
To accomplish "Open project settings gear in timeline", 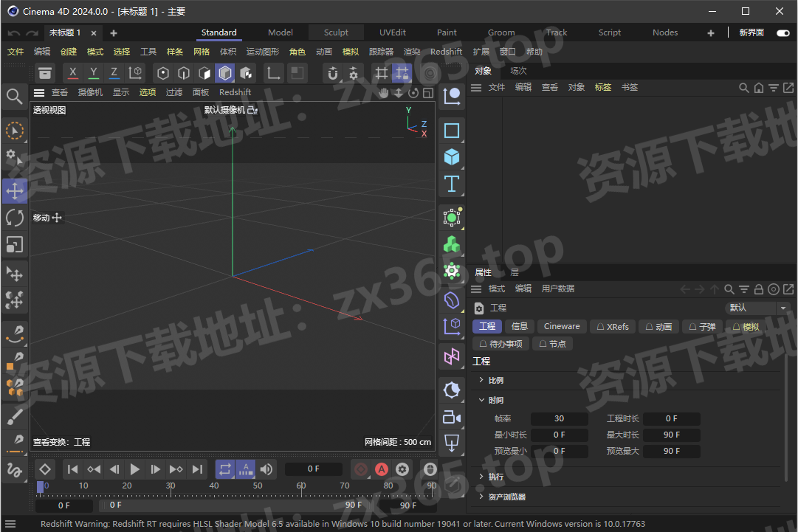I will click(x=402, y=469).
